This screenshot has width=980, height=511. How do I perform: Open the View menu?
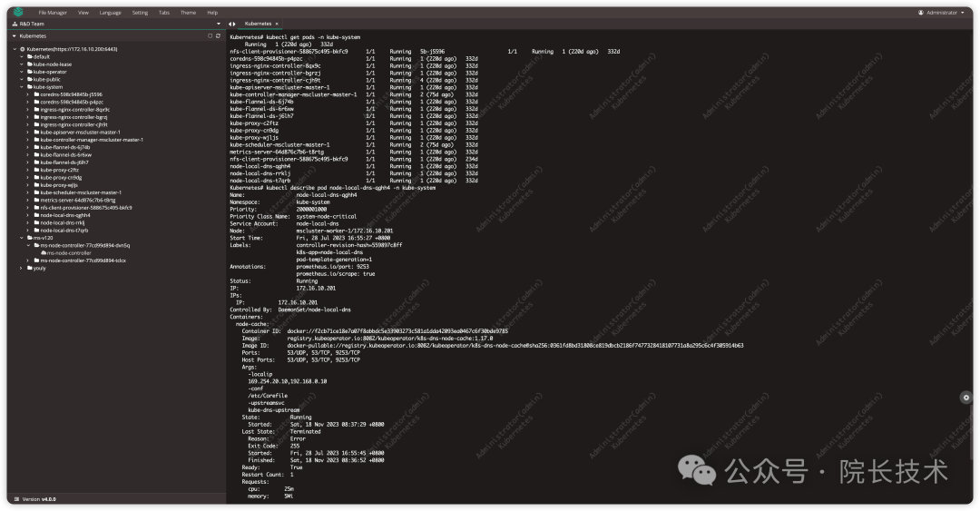(83, 13)
